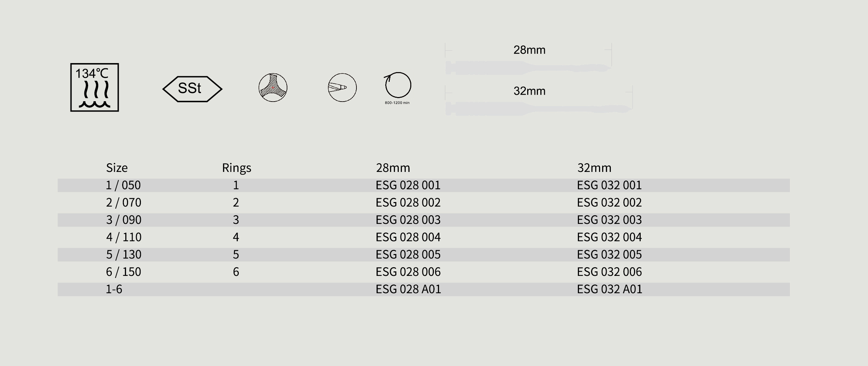This screenshot has width=868, height=366.
Task: Click the 1-6 assorted size cell
Action: pyautogui.click(x=114, y=289)
